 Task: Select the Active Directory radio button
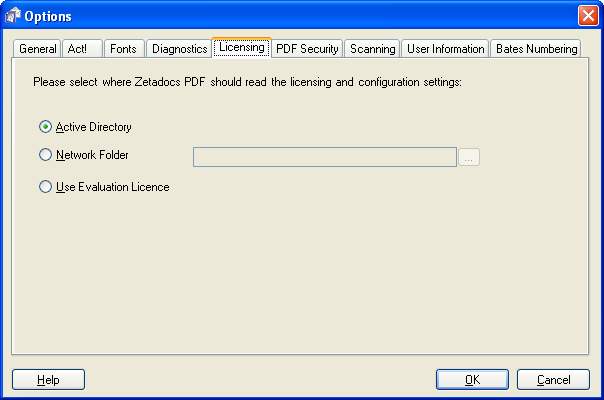(x=45, y=127)
